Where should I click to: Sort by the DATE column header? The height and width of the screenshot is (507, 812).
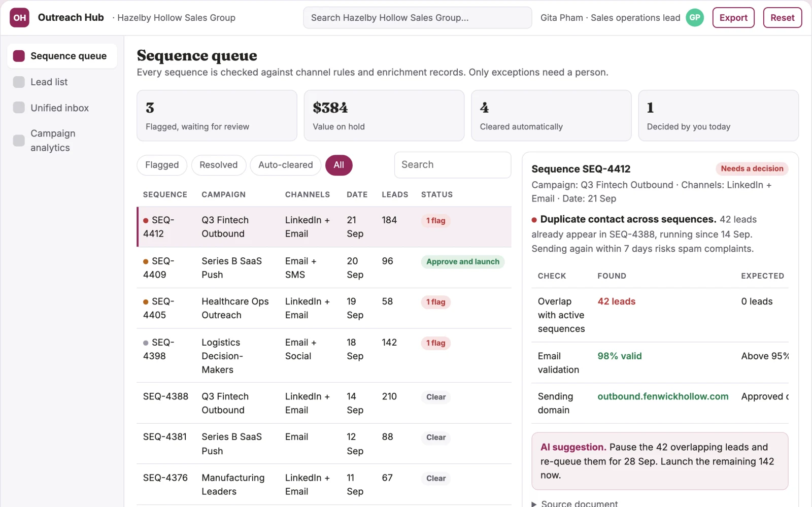(357, 195)
